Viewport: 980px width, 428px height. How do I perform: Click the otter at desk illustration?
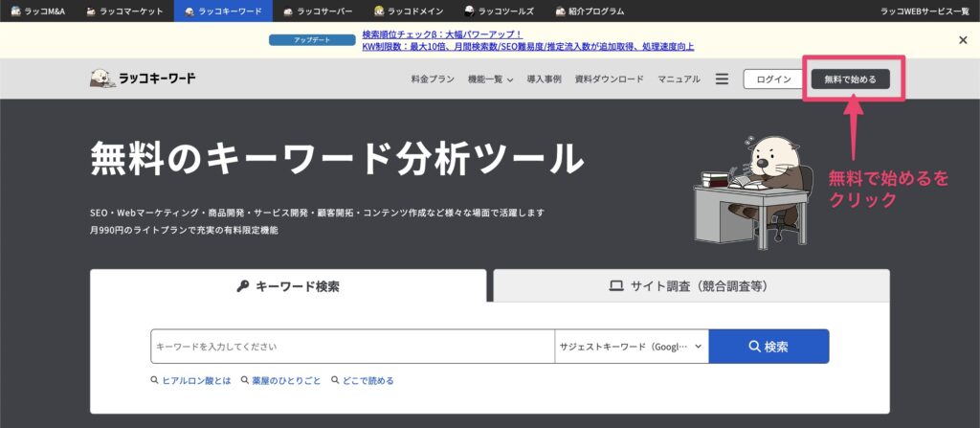point(754,192)
